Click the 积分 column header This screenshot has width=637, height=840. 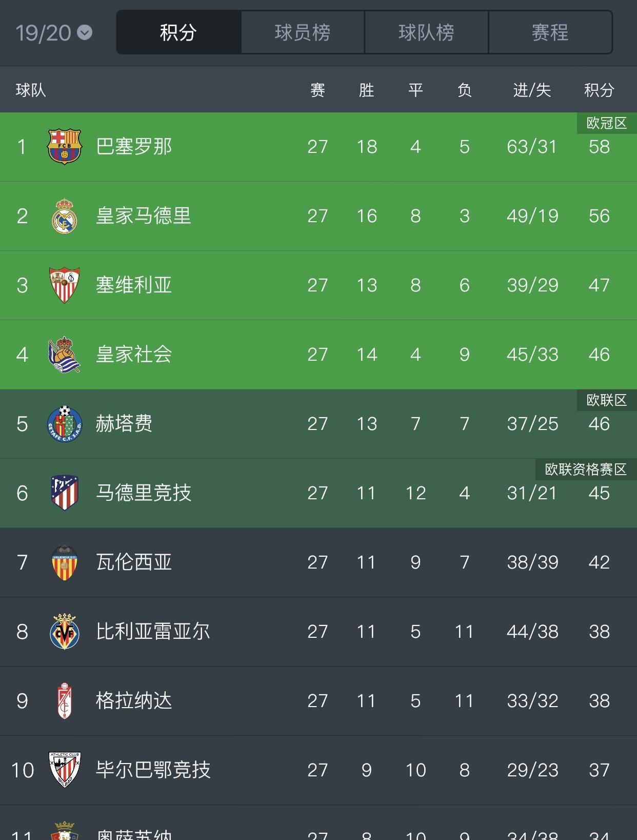pyautogui.click(x=599, y=90)
